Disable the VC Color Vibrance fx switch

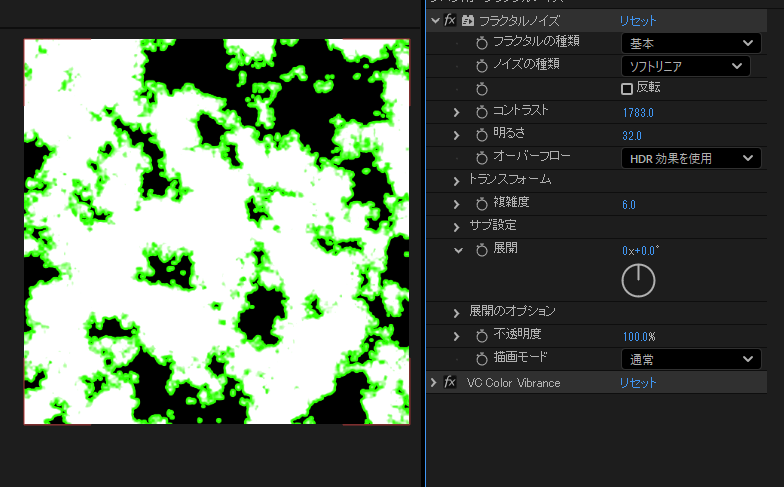450,382
